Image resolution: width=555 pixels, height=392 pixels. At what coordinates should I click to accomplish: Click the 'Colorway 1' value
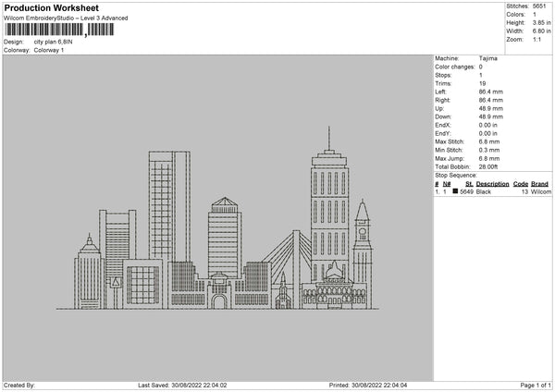[x=49, y=50]
